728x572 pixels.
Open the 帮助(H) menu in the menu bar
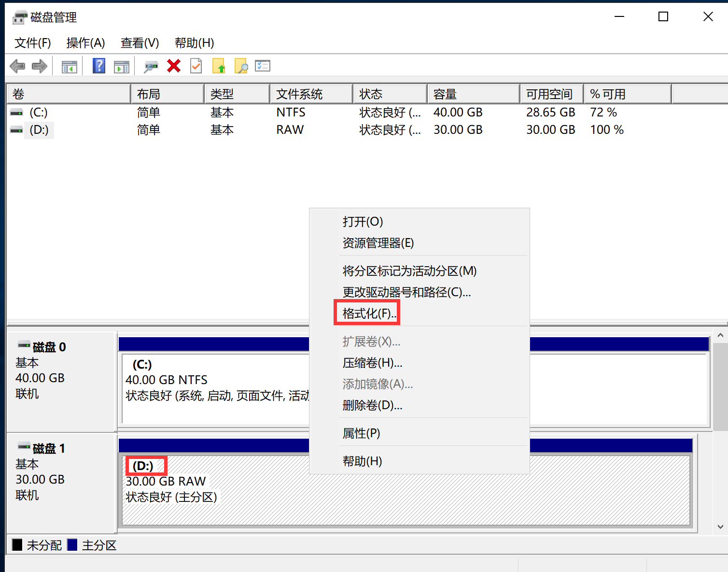click(x=195, y=43)
